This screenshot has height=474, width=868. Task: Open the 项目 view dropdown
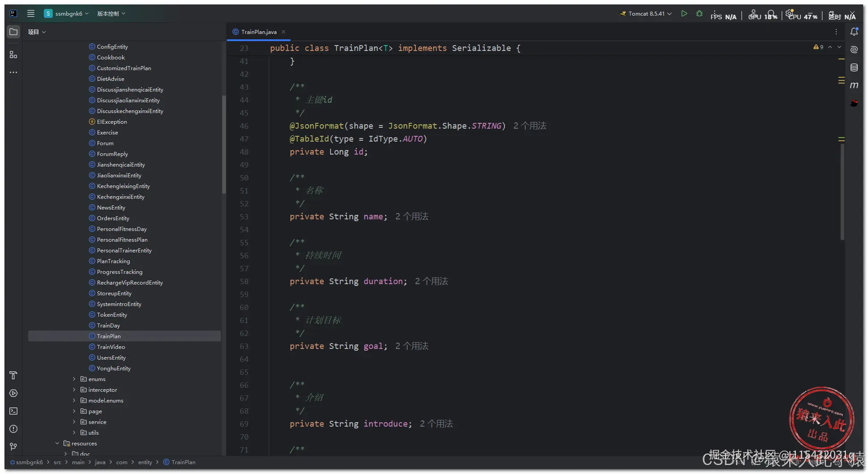[37, 32]
